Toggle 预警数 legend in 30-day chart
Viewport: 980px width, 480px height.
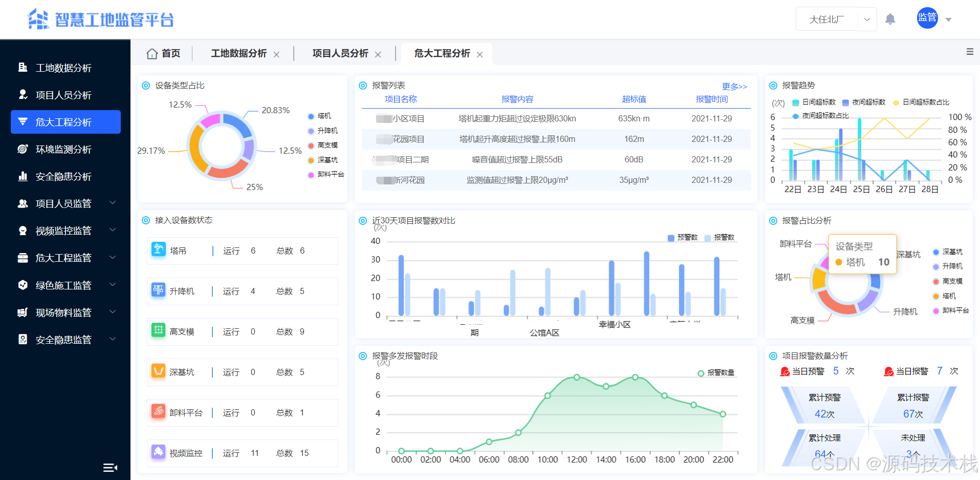(x=683, y=237)
